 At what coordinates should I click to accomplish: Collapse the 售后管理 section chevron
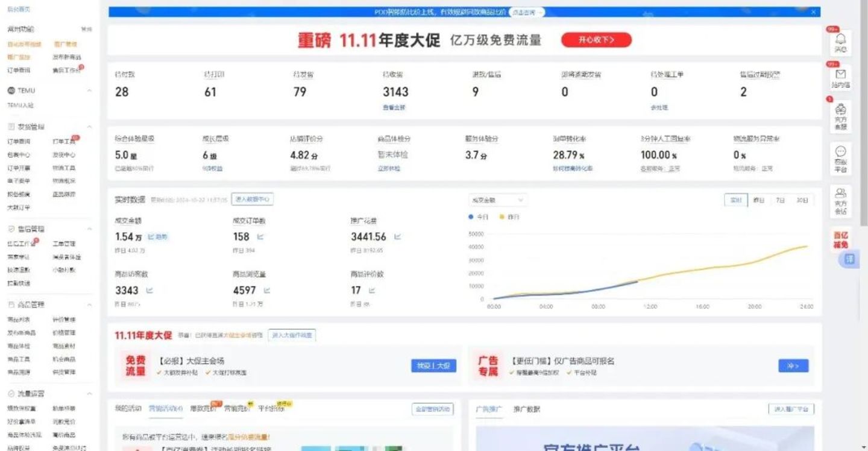89,229
